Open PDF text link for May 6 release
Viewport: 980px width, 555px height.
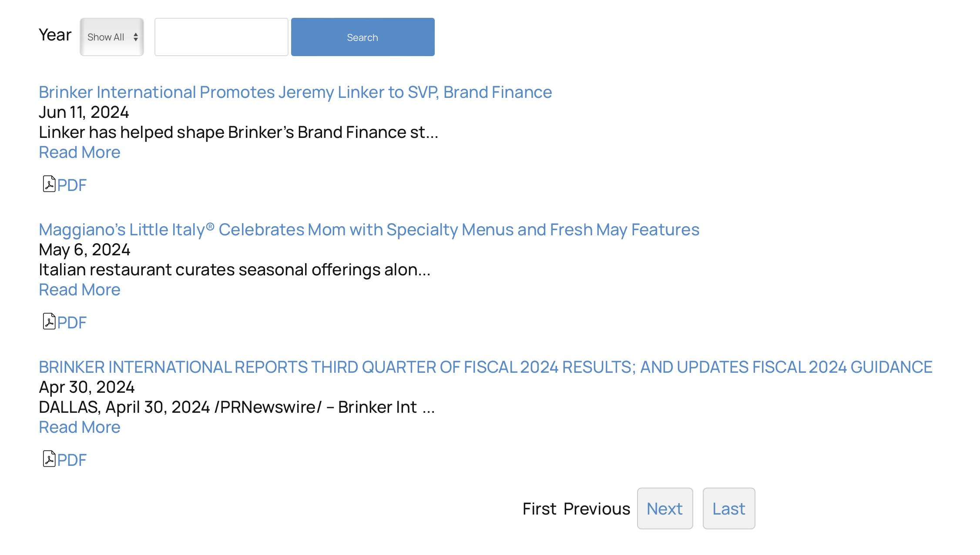[x=72, y=323]
